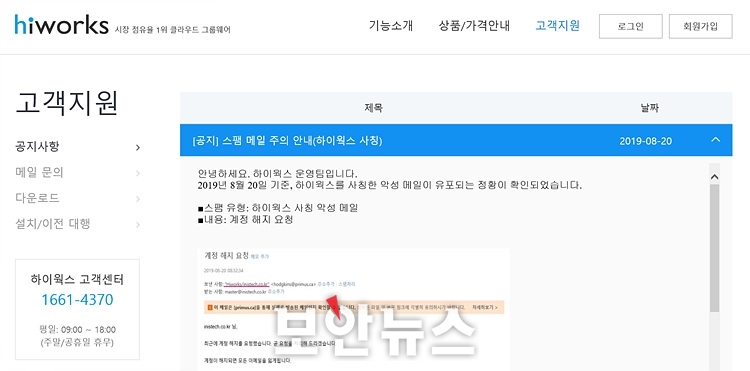Click the chevron next to 설치/이전 대행
The width and height of the screenshot is (750, 371).
tap(138, 225)
